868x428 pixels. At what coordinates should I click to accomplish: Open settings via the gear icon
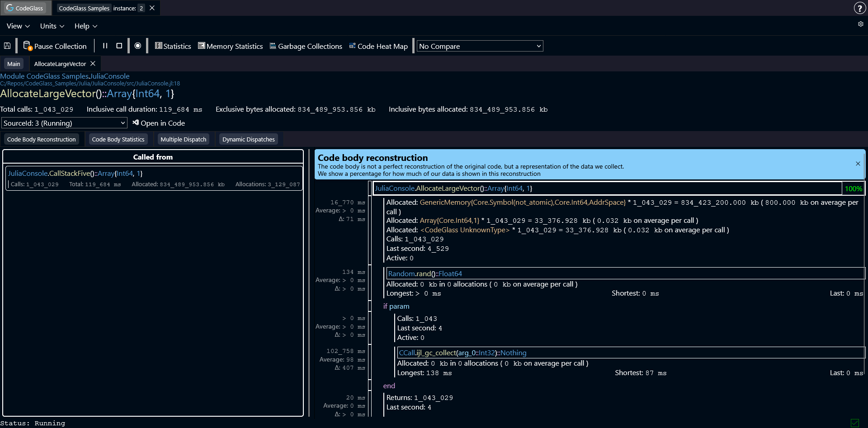click(860, 24)
